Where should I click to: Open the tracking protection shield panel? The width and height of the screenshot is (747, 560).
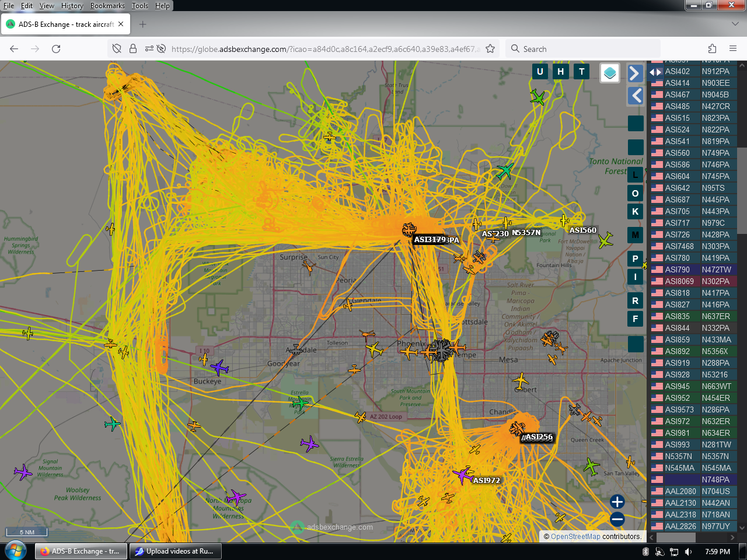coord(117,49)
